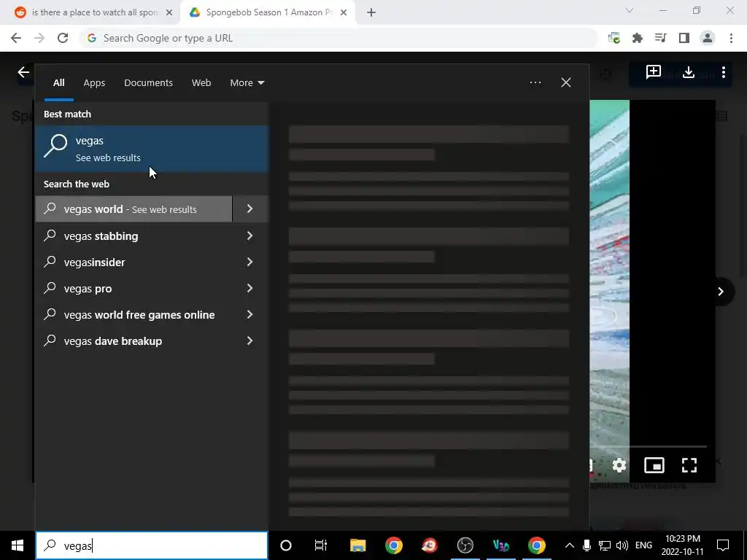Open first Chrome icon on taskbar

pos(394,545)
